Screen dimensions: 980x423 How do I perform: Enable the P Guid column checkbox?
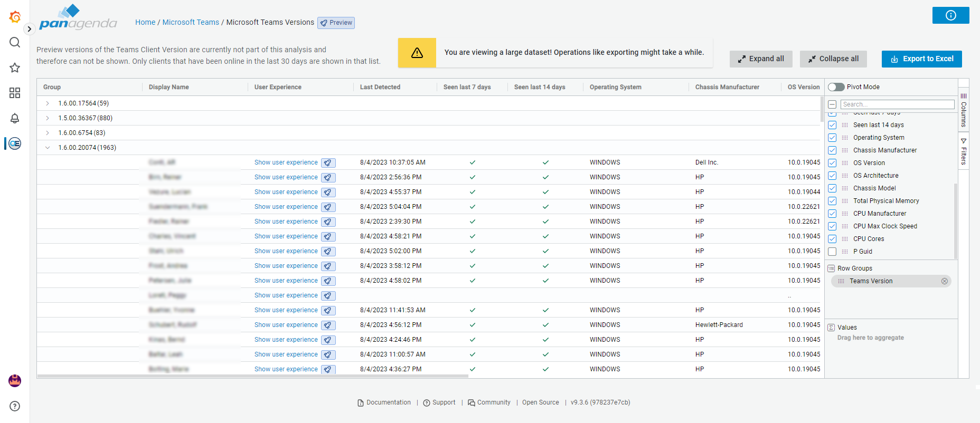(x=832, y=252)
